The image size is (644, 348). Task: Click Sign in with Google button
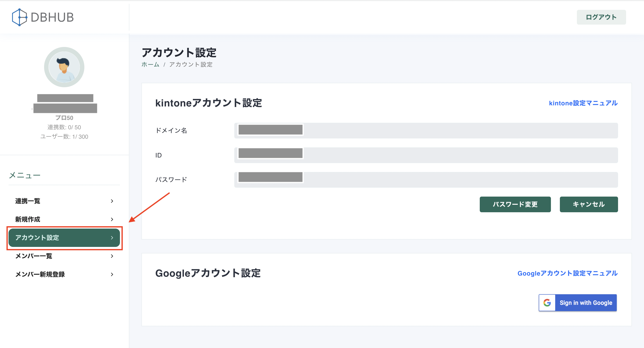pyautogui.click(x=586, y=303)
